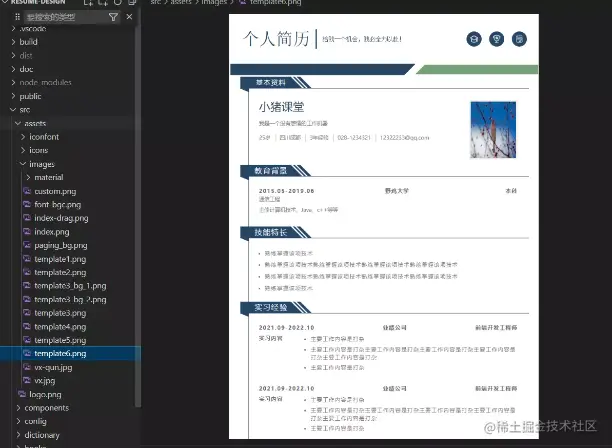Collapse the images folder
Viewport: 612px width, 448px height.
[42, 164]
